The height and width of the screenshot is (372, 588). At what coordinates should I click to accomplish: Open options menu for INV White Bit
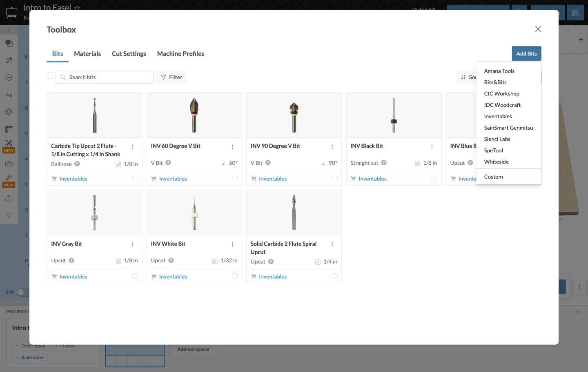pyautogui.click(x=232, y=244)
